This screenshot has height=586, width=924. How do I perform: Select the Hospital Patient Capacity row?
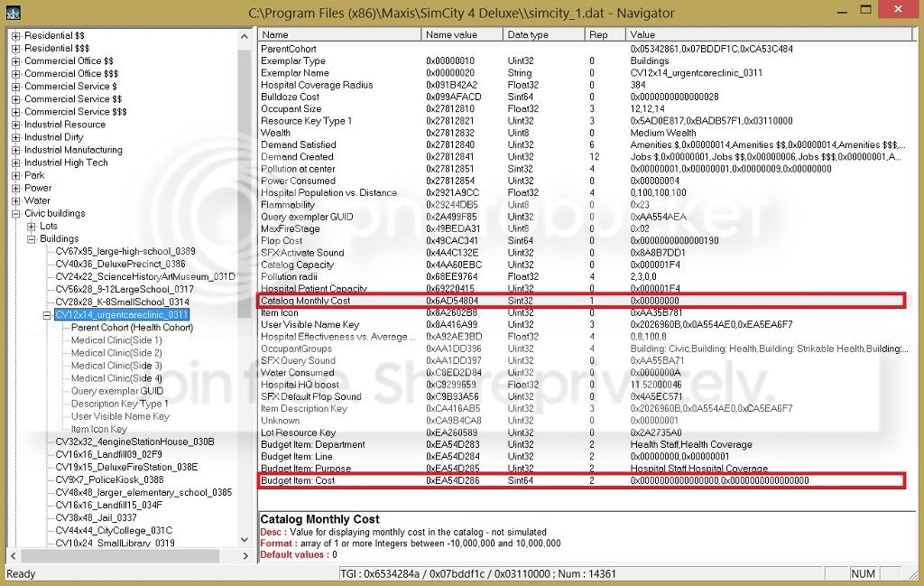coord(584,289)
